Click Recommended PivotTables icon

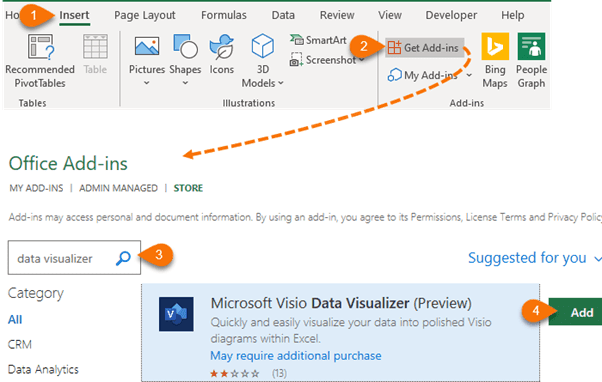pyautogui.click(x=41, y=47)
